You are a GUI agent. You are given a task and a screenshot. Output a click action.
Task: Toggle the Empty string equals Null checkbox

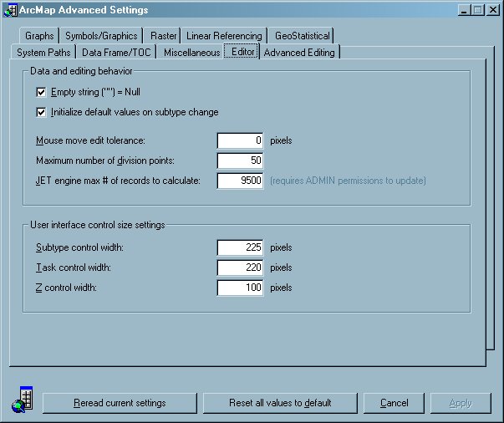tap(41, 92)
